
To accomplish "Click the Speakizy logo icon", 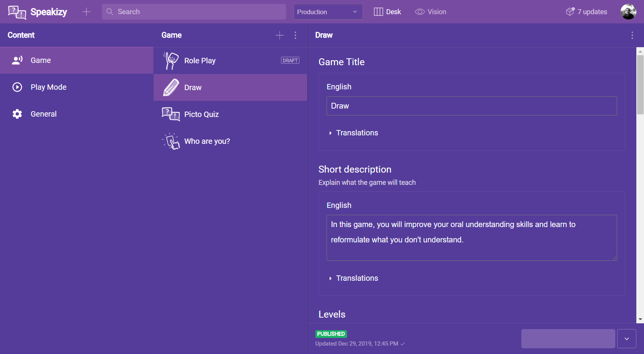I will [17, 12].
